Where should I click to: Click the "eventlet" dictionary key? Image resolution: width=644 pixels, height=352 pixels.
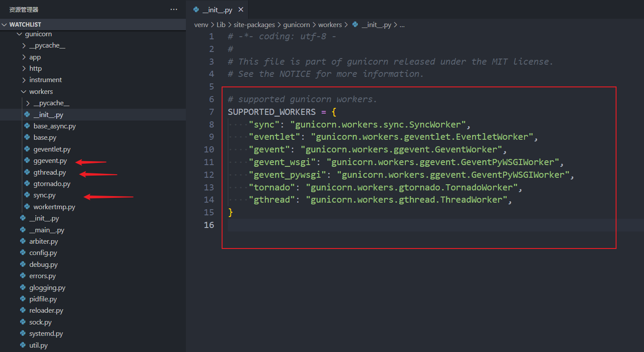[x=274, y=137]
